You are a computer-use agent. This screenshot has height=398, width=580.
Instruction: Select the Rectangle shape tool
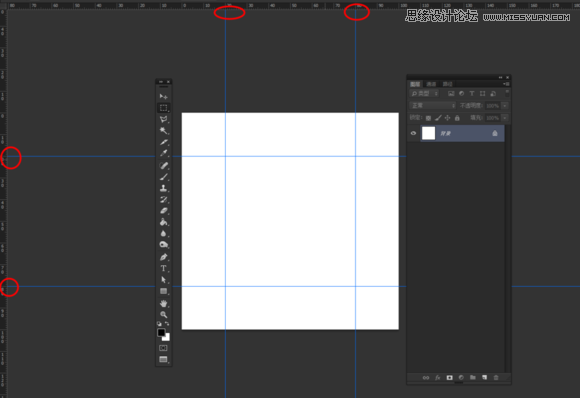pos(163,291)
